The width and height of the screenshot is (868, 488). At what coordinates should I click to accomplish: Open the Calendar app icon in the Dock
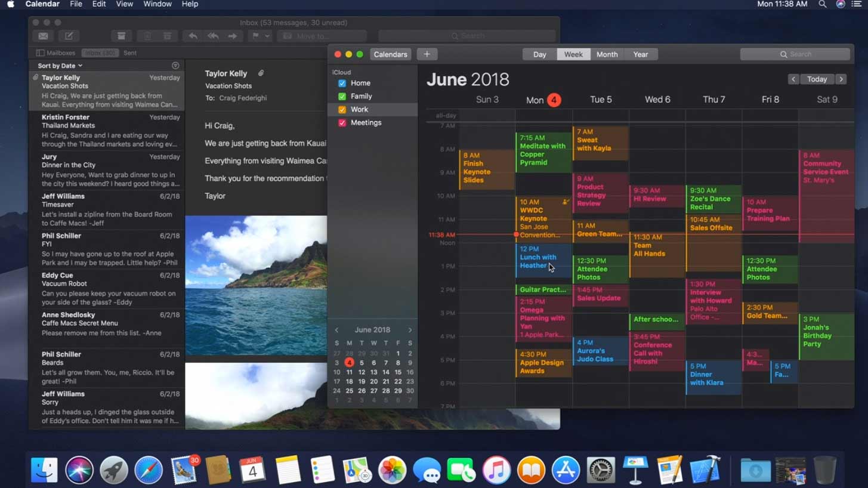click(253, 470)
